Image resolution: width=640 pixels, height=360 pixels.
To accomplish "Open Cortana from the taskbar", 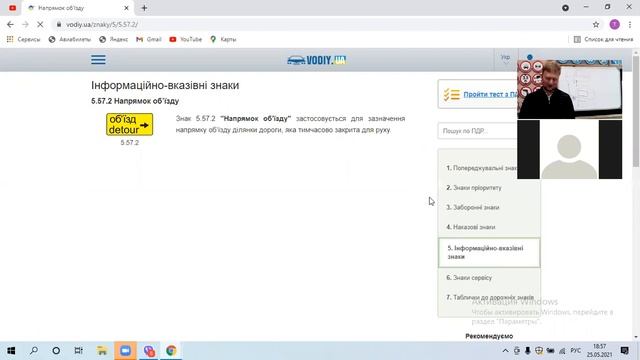I will pos(56,351).
